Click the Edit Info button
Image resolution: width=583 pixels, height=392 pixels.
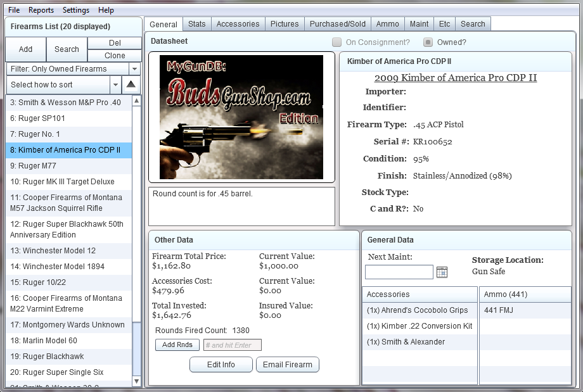pos(221,365)
